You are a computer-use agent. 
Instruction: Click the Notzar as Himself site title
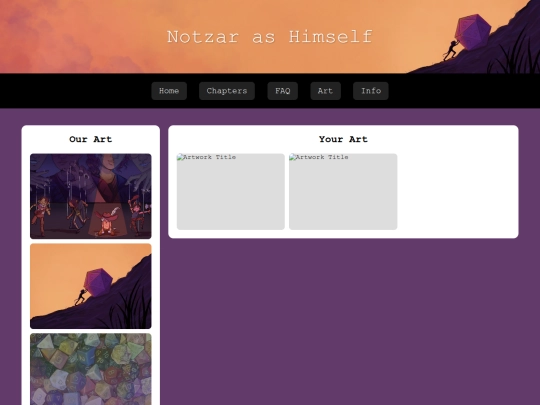(x=270, y=37)
